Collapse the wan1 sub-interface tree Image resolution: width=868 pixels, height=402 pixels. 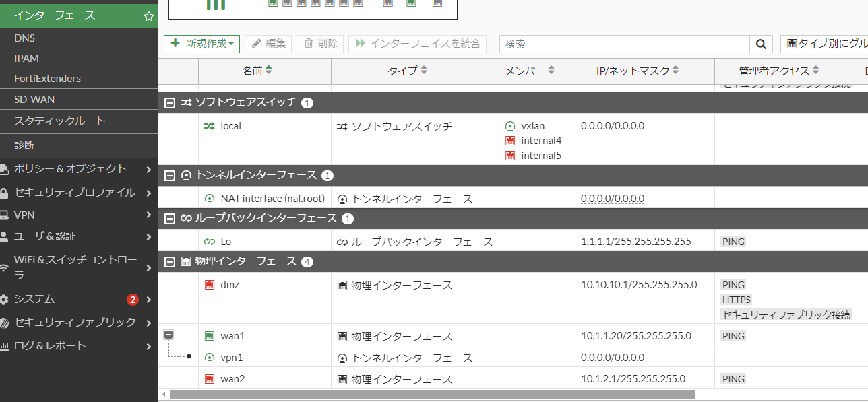click(169, 335)
